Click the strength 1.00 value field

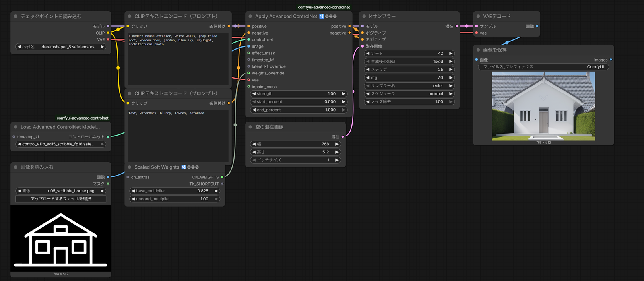(x=299, y=94)
